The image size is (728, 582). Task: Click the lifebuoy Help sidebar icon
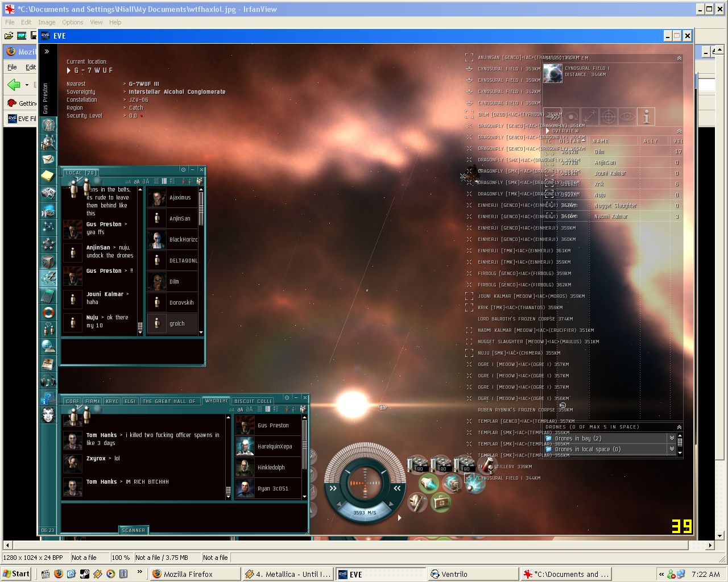pyautogui.click(x=48, y=313)
